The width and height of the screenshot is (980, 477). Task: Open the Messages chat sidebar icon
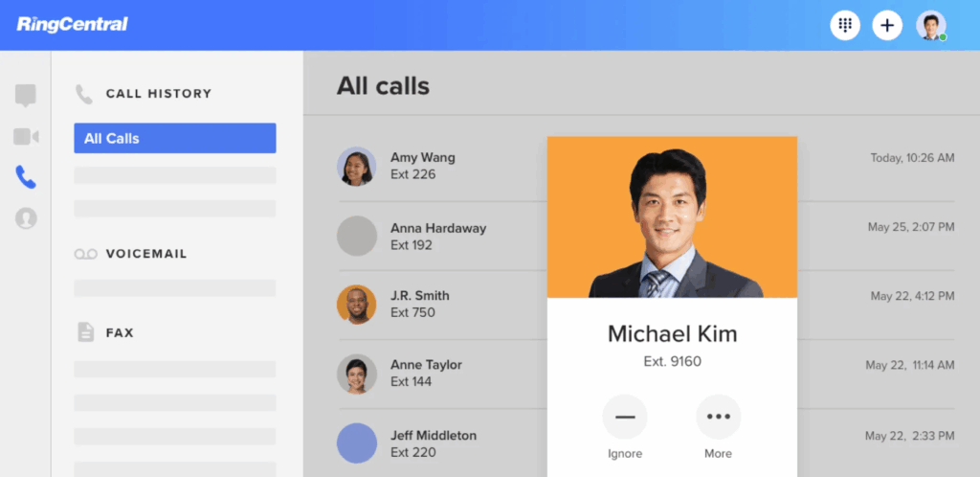coord(26,95)
